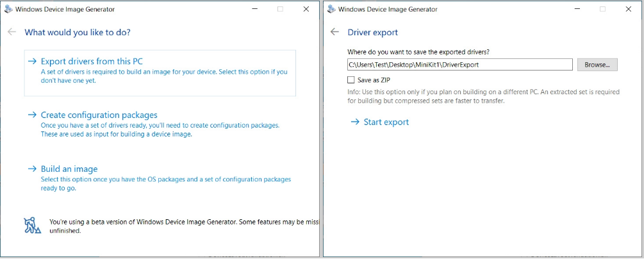Click the Info text about compressed sets
Screen dimensions: 644x259
pyautogui.click(x=483, y=96)
